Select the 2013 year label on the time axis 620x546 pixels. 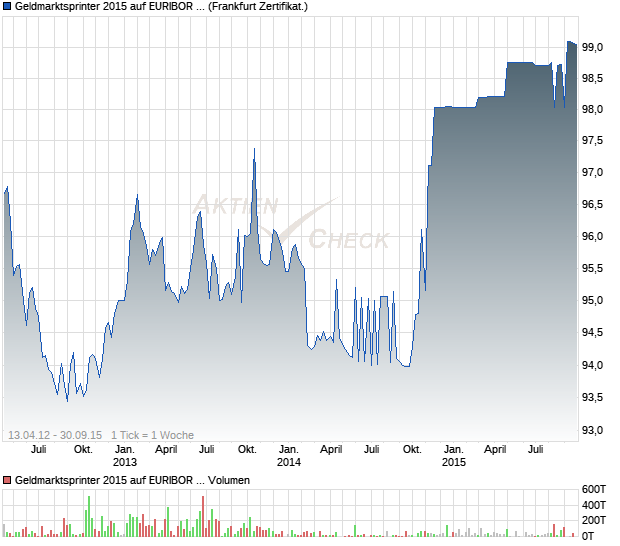point(125,462)
